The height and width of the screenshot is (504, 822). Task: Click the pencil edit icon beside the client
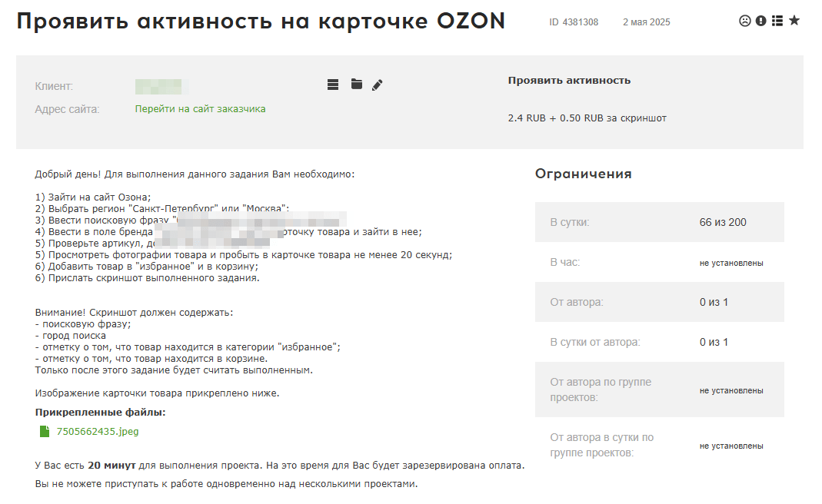378,85
